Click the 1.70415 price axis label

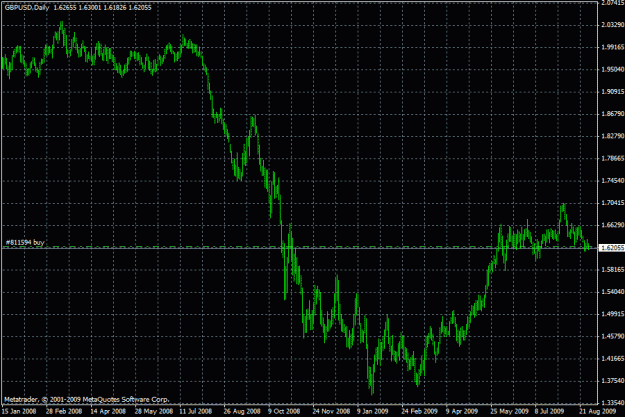pyautogui.click(x=613, y=203)
